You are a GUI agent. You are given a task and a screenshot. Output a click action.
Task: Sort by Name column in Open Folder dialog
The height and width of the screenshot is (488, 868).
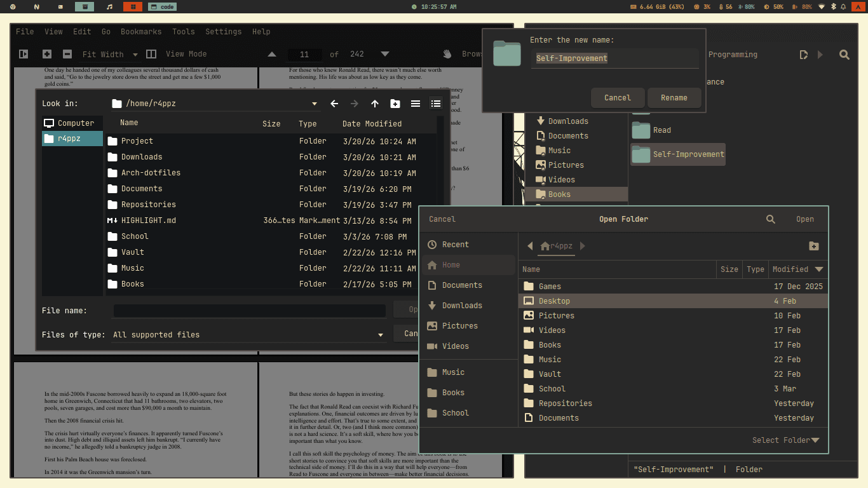point(618,269)
